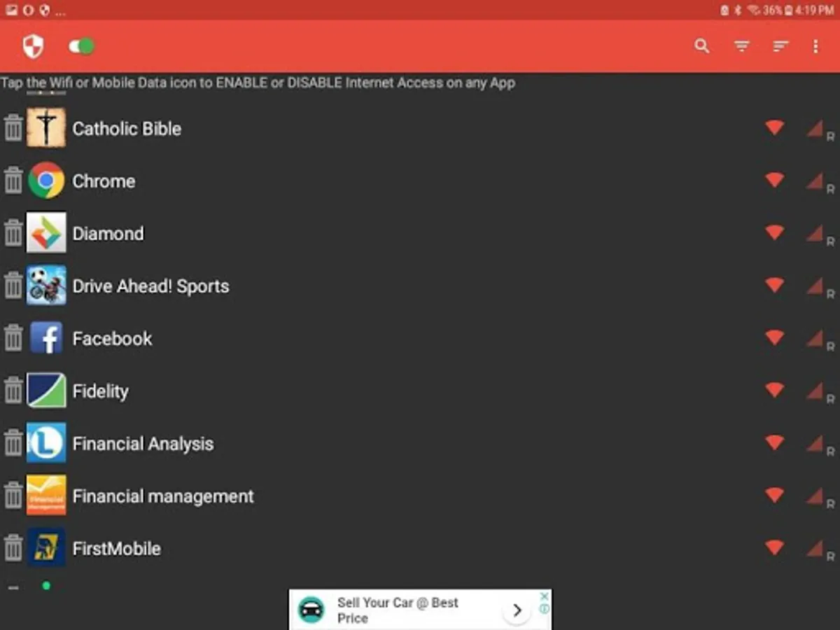The image size is (840, 630).
Task: Delete Fidelity using its trash icon
Action: tap(13, 391)
